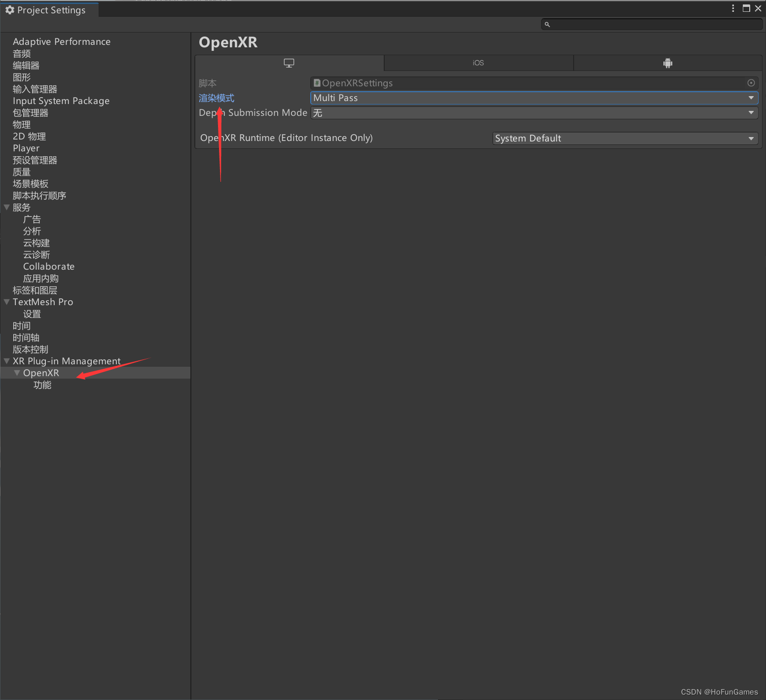
Task: Open the Depth Submission Mode dropdown
Action: click(534, 113)
